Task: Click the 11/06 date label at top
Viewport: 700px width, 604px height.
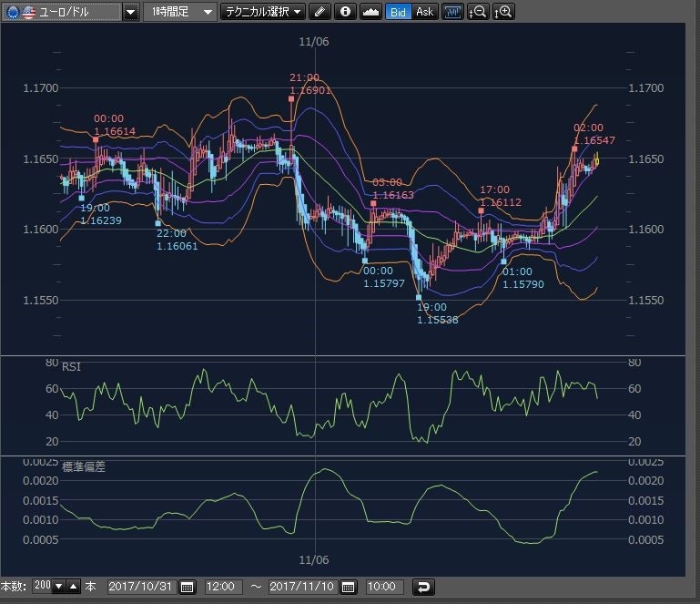Action: (314, 42)
